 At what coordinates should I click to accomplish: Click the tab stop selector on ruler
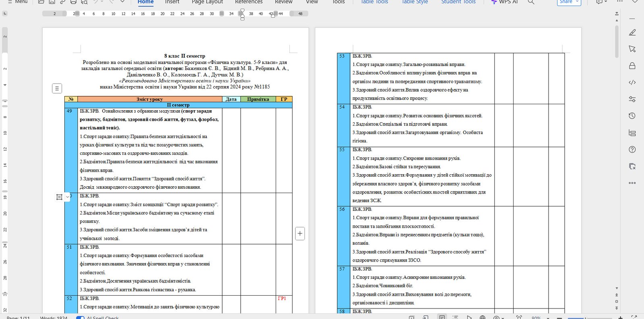click(5, 14)
